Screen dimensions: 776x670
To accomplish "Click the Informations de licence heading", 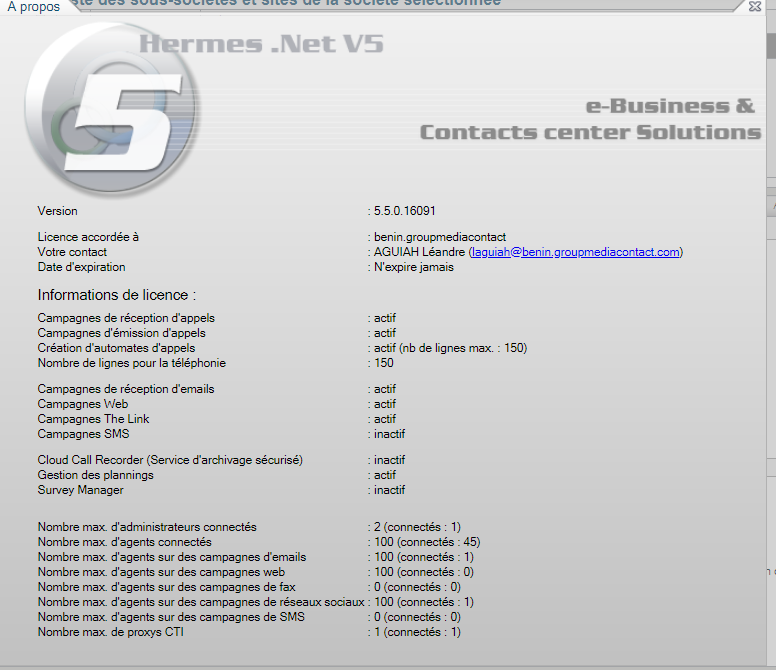I will [117, 295].
